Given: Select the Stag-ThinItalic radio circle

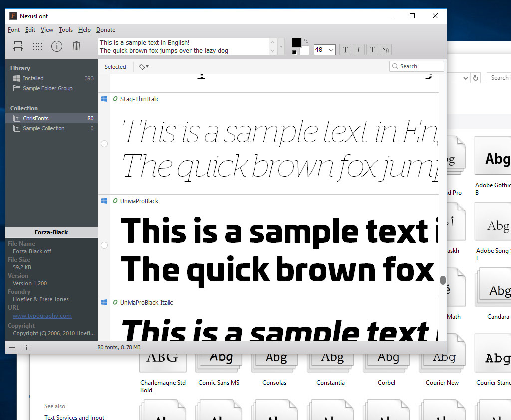Looking at the screenshot, I should point(104,143).
